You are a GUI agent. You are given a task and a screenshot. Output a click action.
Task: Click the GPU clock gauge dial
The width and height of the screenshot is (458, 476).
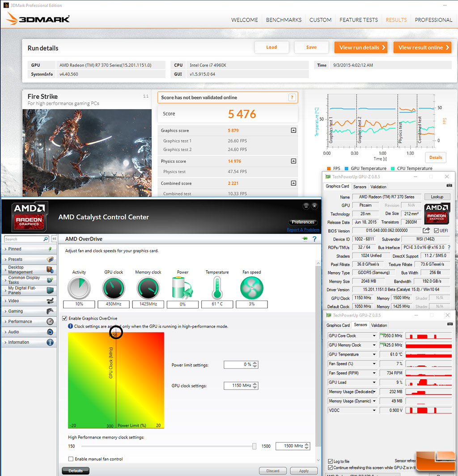(x=114, y=288)
